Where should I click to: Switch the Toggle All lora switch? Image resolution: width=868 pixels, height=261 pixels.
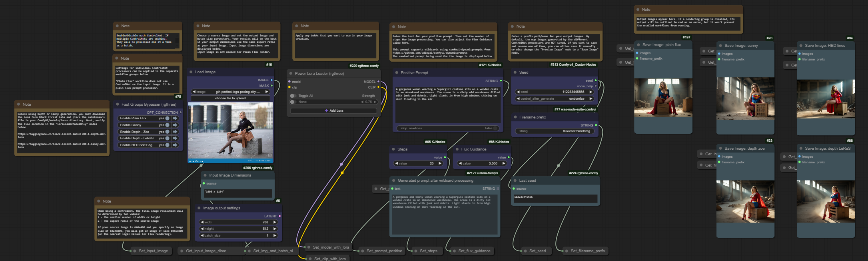(x=293, y=96)
